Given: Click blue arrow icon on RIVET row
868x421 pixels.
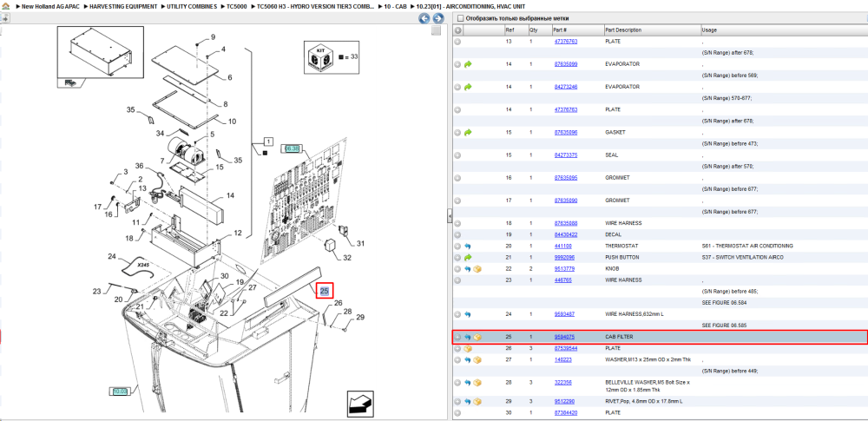Looking at the screenshot, I should (468, 401).
